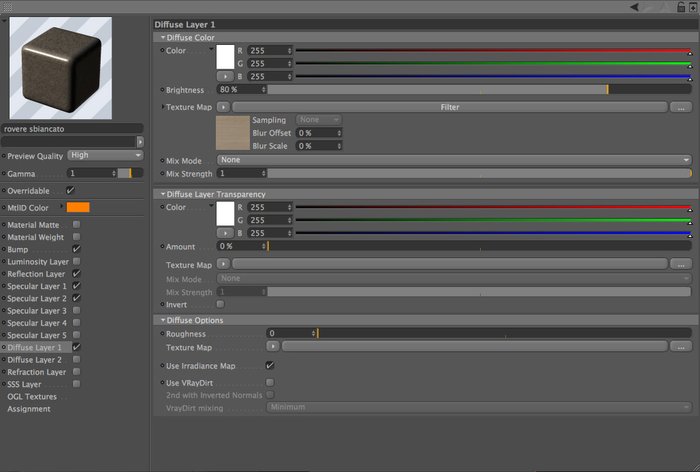Select the Refraction Layer tab
Viewport: 700px width, 472px height.
pyautogui.click(x=37, y=372)
